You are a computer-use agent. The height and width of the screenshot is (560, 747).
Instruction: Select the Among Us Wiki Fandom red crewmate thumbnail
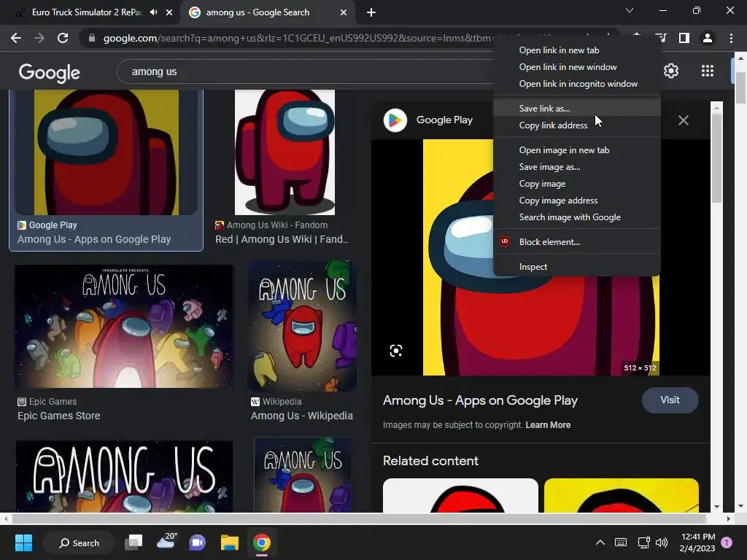coord(285,152)
